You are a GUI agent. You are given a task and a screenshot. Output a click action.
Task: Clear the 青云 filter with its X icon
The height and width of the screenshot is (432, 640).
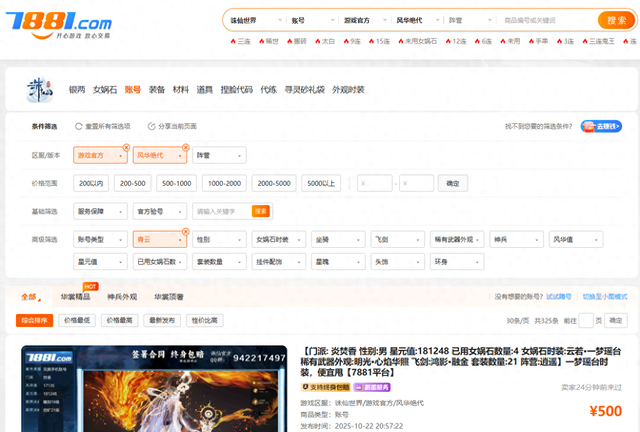185,232
